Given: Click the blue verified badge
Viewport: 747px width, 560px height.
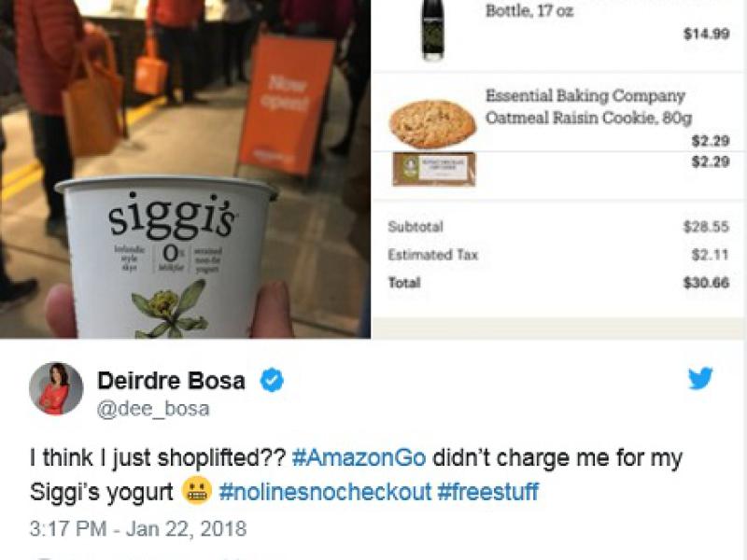Looking at the screenshot, I should [272, 380].
